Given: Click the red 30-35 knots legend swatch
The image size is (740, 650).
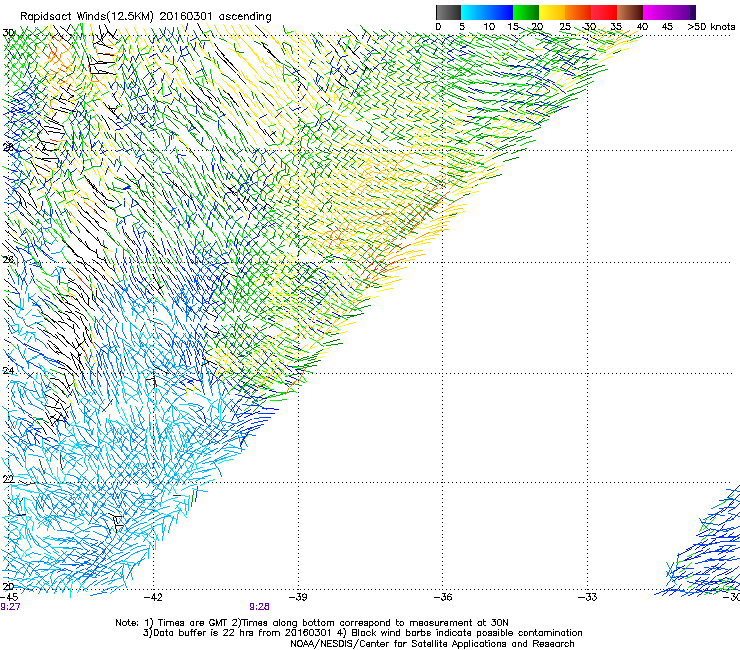Looking at the screenshot, I should 604,12.
